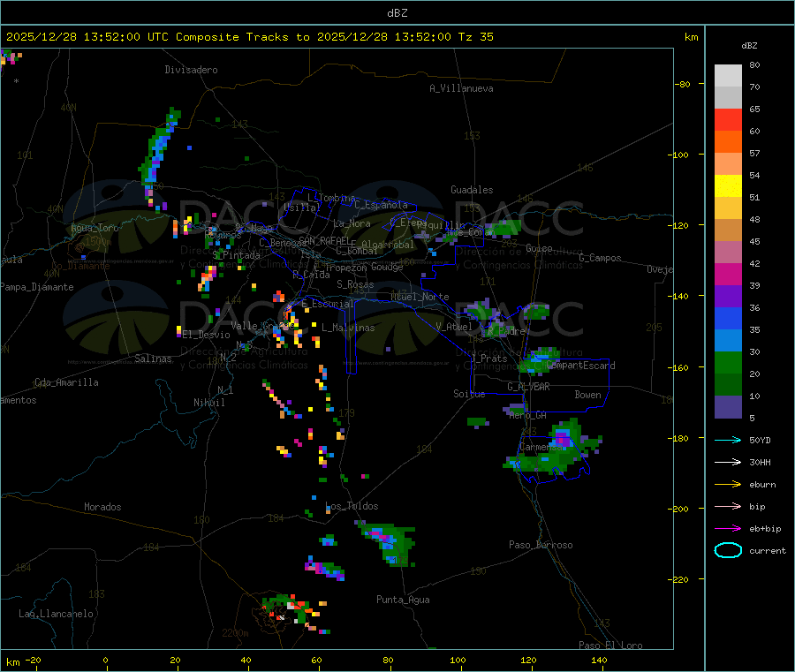Click the Lag.Llancanelo place label
Screen dimensions: 795x672
point(56,614)
